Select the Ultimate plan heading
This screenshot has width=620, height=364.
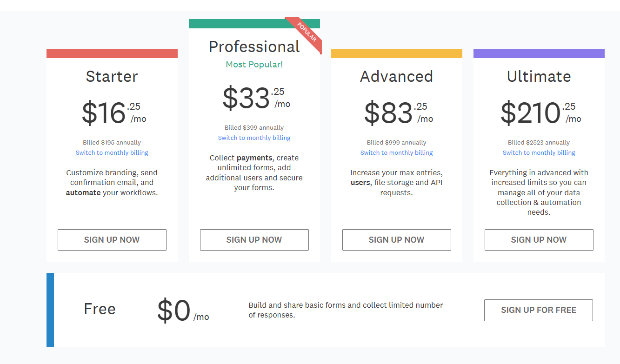(539, 76)
